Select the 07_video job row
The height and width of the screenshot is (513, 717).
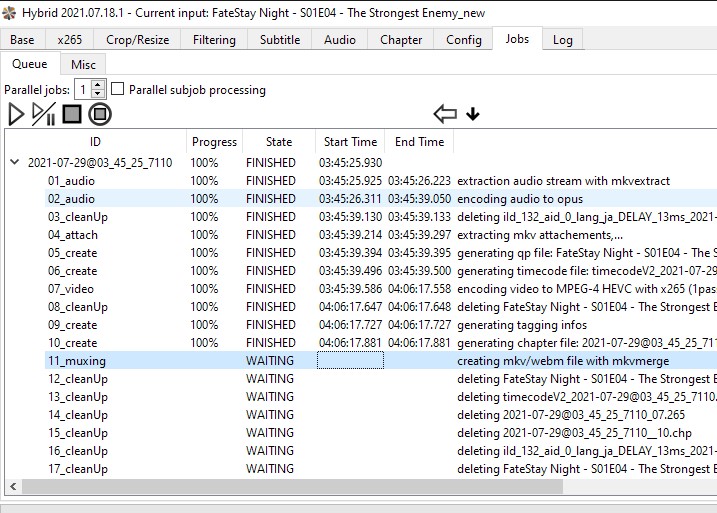(x=72, y=289)
